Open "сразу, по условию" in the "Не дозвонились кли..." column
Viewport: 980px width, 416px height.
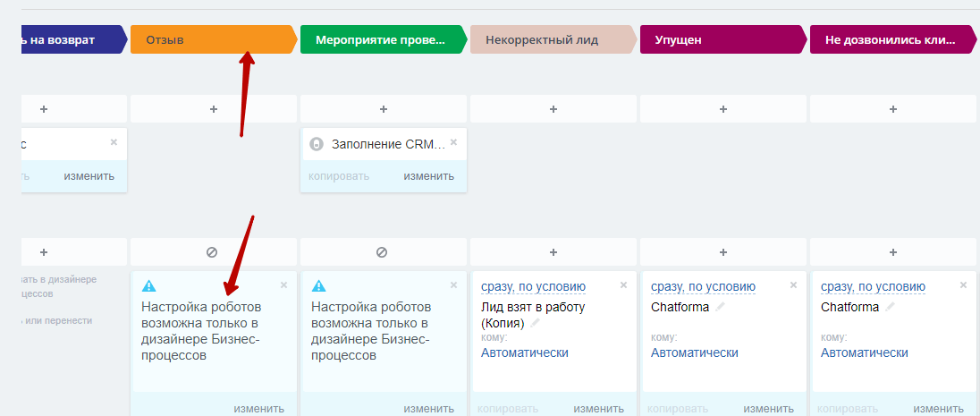(x=873, y=286)
